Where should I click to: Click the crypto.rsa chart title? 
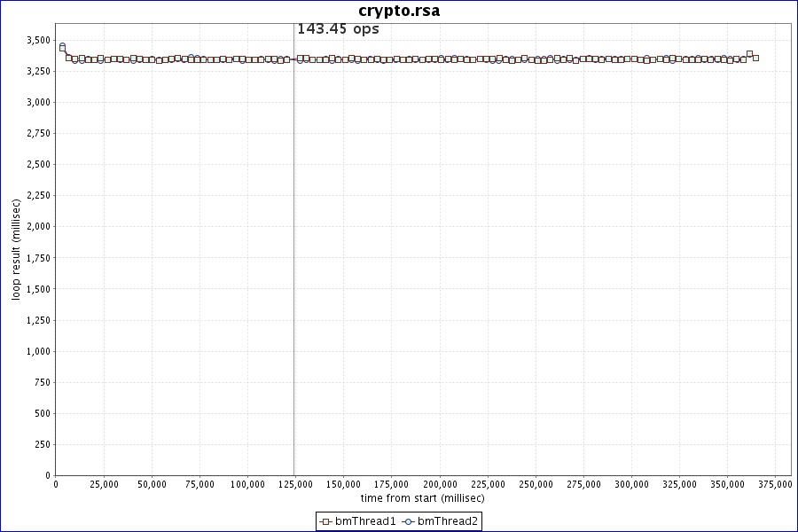tap(399, 11)
